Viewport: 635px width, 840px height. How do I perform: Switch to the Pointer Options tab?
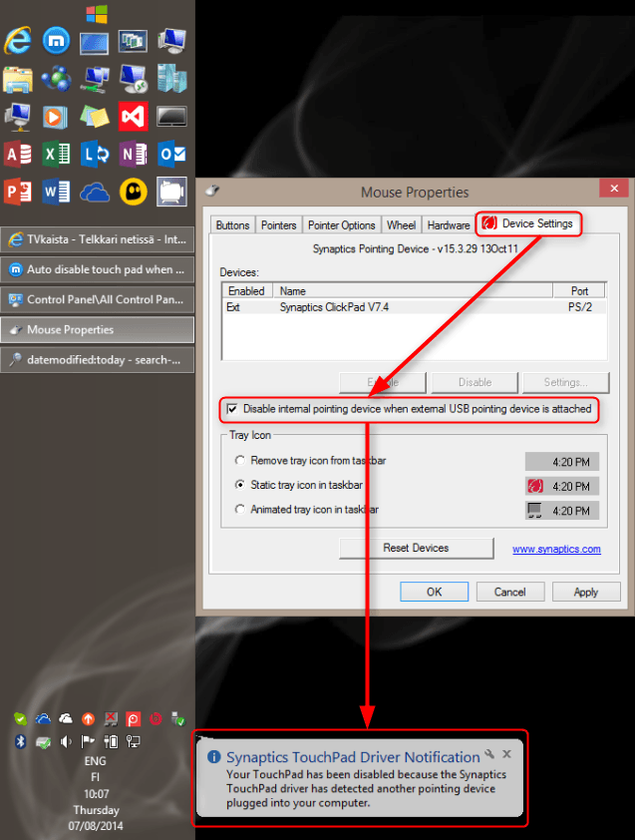(342, 225)
